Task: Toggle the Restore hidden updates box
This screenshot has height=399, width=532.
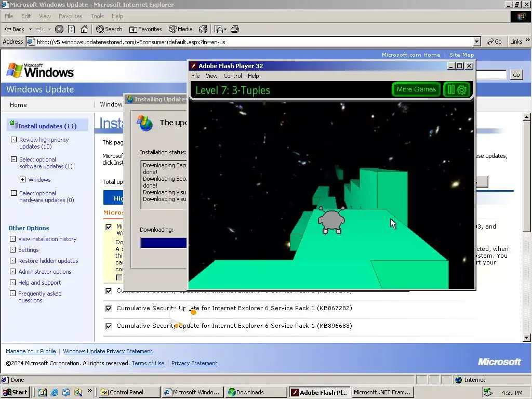Action: (x=12, y=261)
